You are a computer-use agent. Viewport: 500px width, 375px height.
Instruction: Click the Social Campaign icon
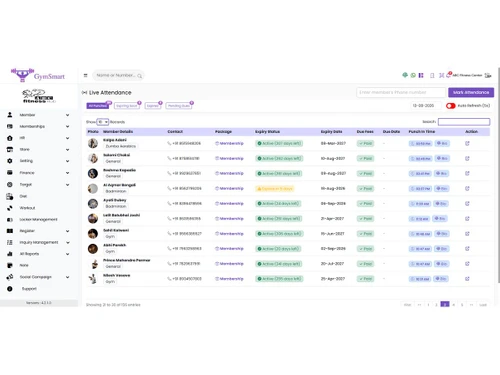(x=10, y=277)
